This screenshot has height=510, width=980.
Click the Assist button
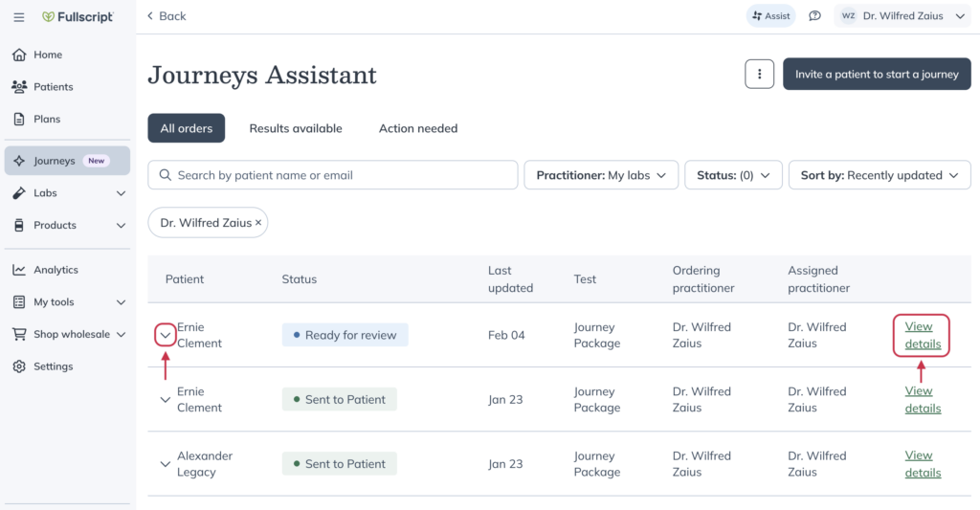(770, 16)
